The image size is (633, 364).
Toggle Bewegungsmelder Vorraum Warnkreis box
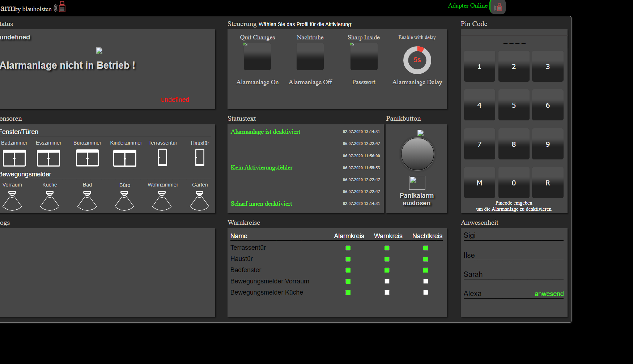coord(387,281)
